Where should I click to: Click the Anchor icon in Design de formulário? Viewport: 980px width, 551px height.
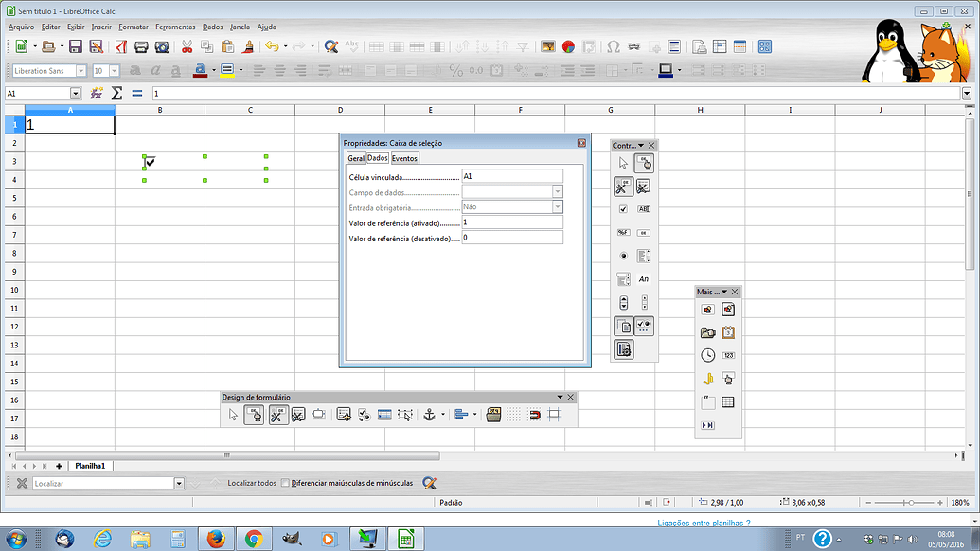(429, 414)
